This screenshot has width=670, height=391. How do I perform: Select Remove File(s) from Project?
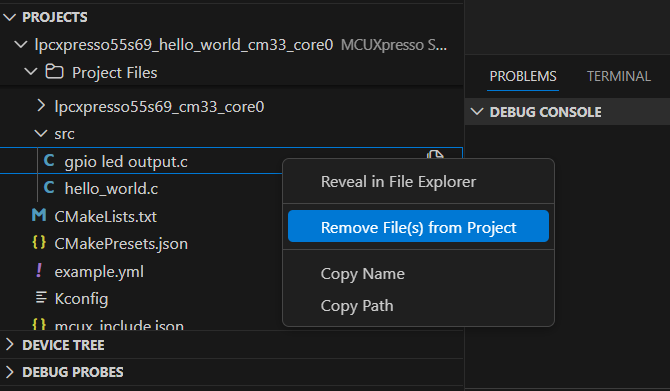418,226
